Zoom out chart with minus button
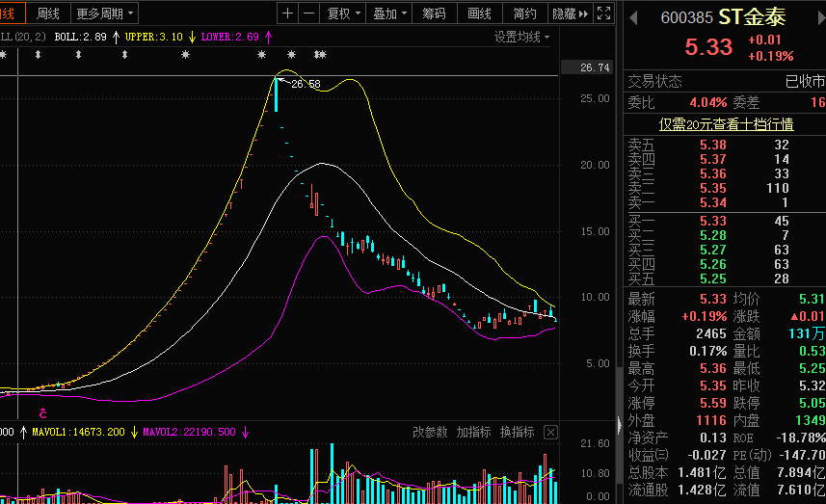826x504 pixels. pyautogui.click(x=309, y=13)
